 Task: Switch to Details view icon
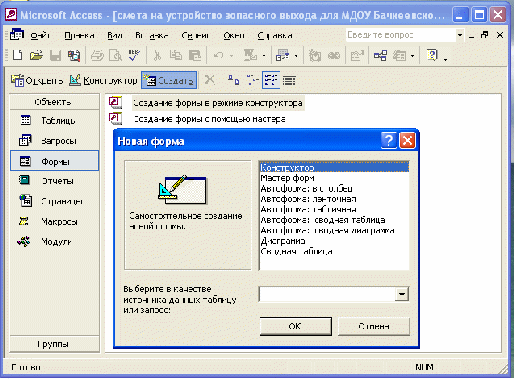[289, 80]
